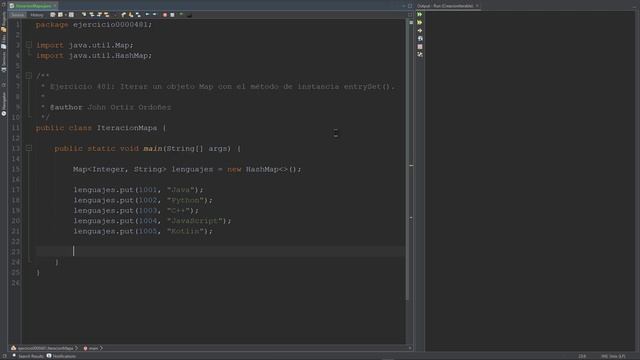Open the Navigator side panel
640x360 pixels.
pyautogui.click(x=4, y=104)
